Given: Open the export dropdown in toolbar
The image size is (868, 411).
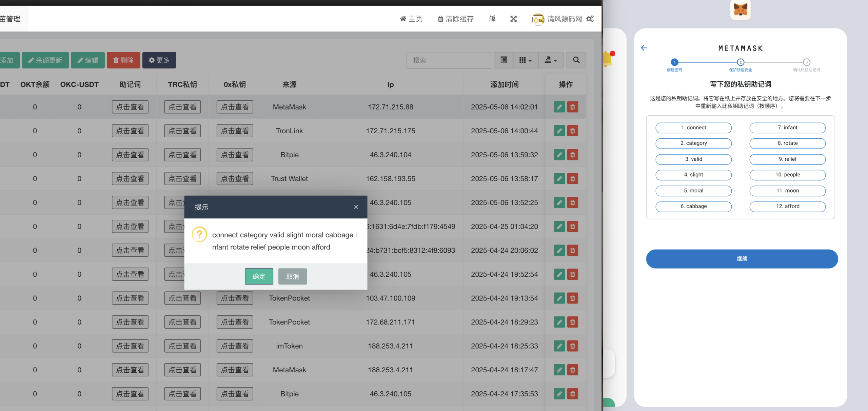Looking at the screenshot, I should (x=551, y=60).
